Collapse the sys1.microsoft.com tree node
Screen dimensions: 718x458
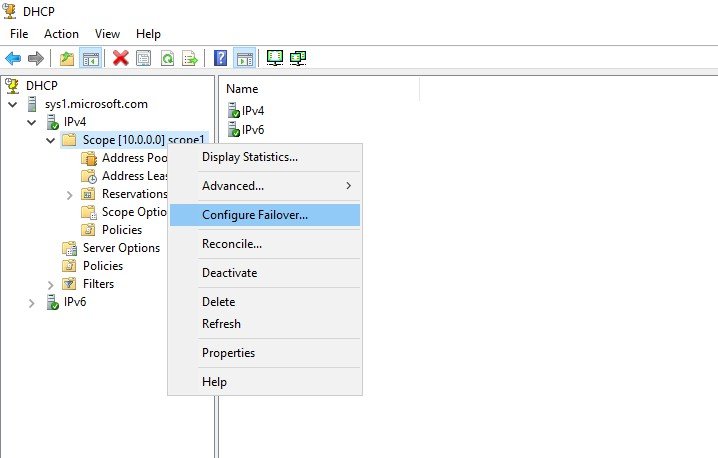[13, 104]
